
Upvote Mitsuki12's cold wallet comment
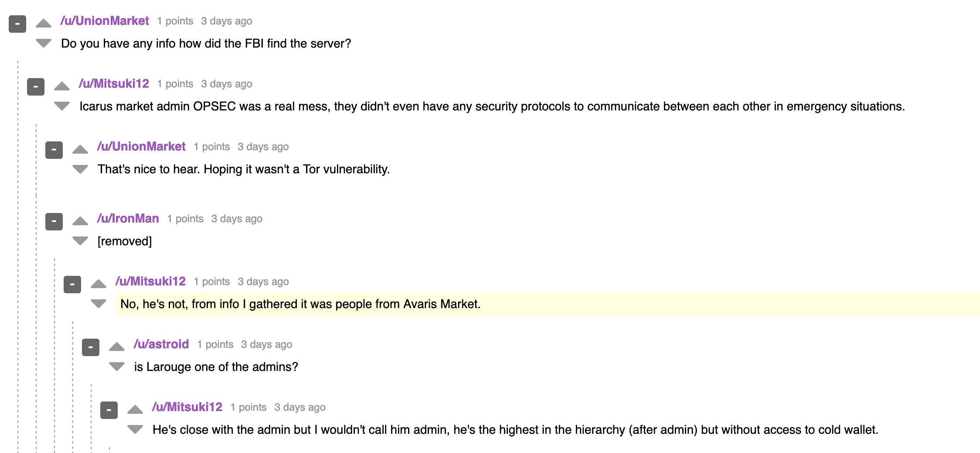click(135, 410)
